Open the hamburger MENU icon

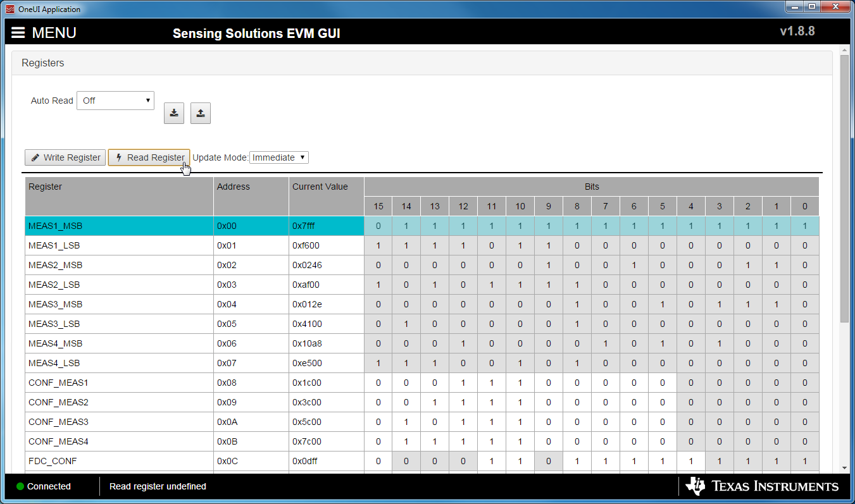coord(18,33)
